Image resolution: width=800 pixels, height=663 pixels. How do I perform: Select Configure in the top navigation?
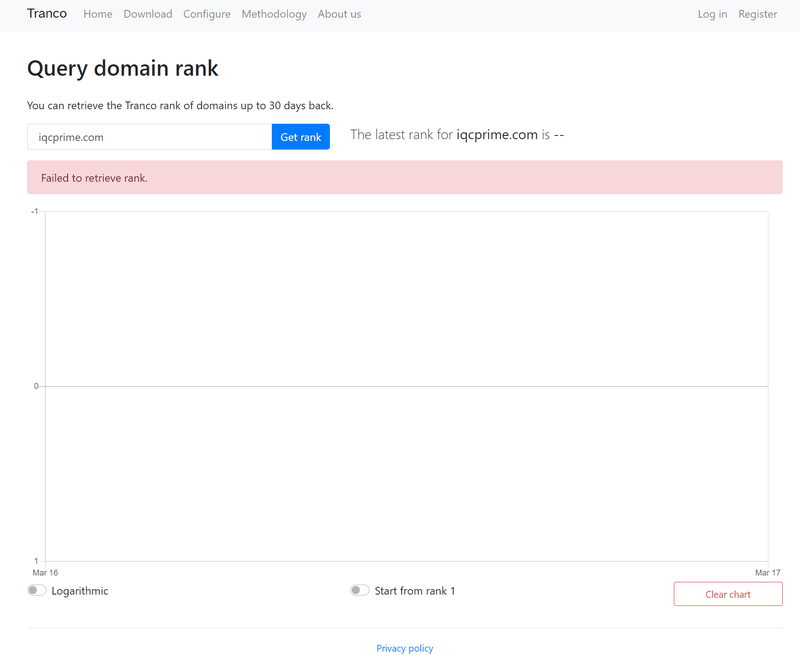207,14
